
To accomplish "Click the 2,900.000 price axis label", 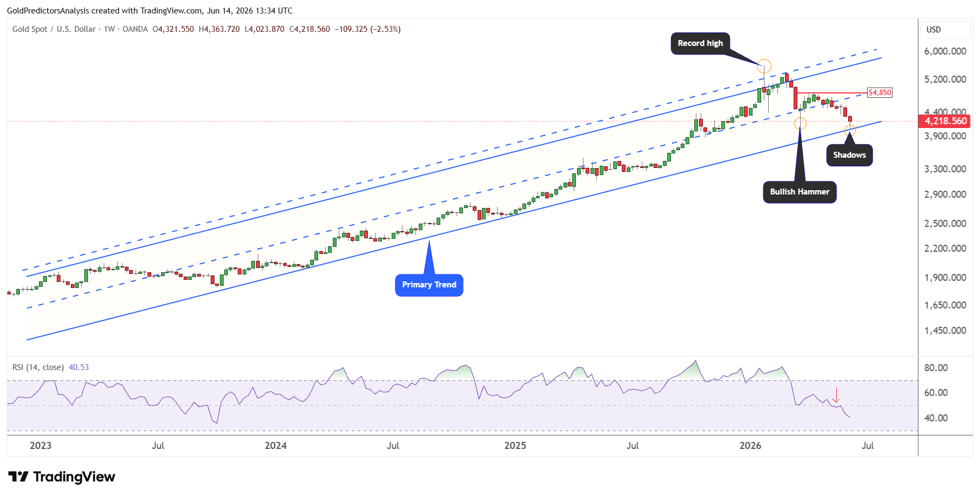I will (945, 194).
